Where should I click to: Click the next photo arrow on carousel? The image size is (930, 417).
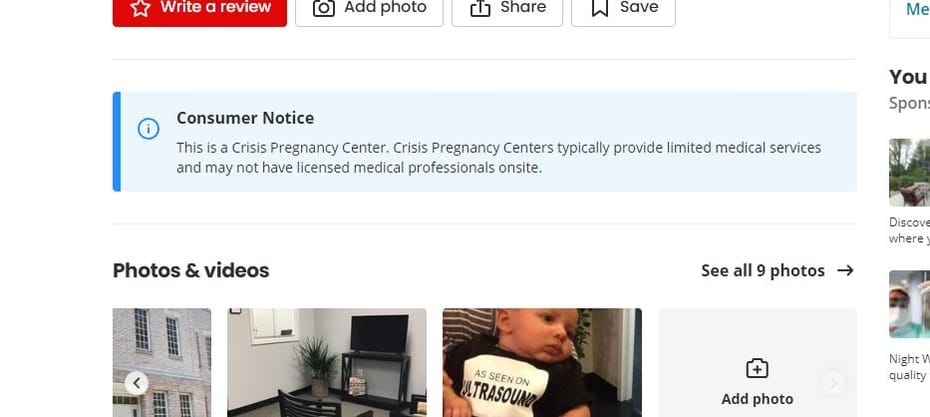pos(833,383)
